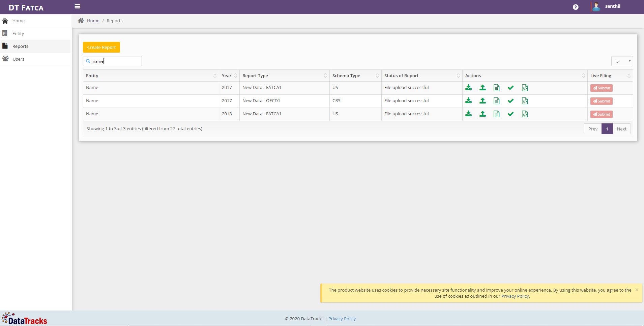
Task: Submit the 2018 FATCA1 report for live filing
Action: (x=601, y=114)
